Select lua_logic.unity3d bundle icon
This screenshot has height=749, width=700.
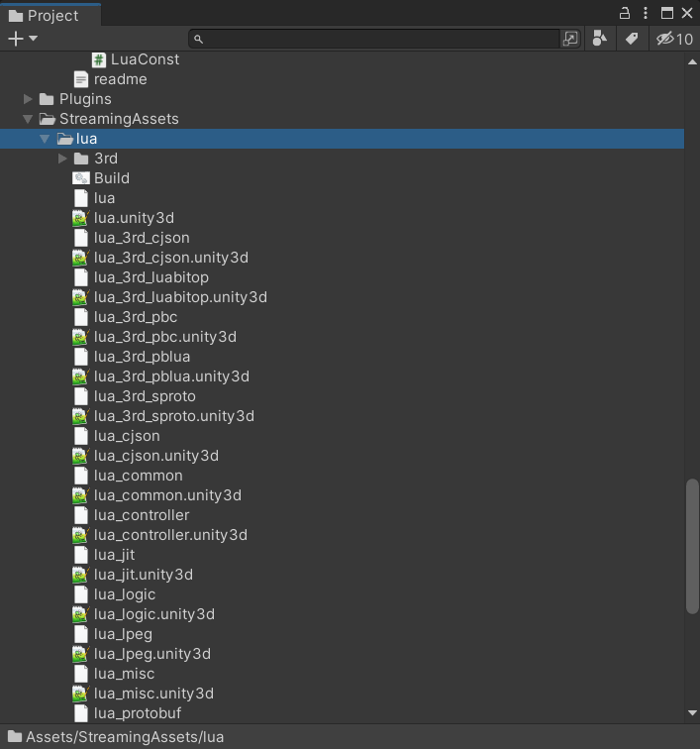(x=81, y=615)
